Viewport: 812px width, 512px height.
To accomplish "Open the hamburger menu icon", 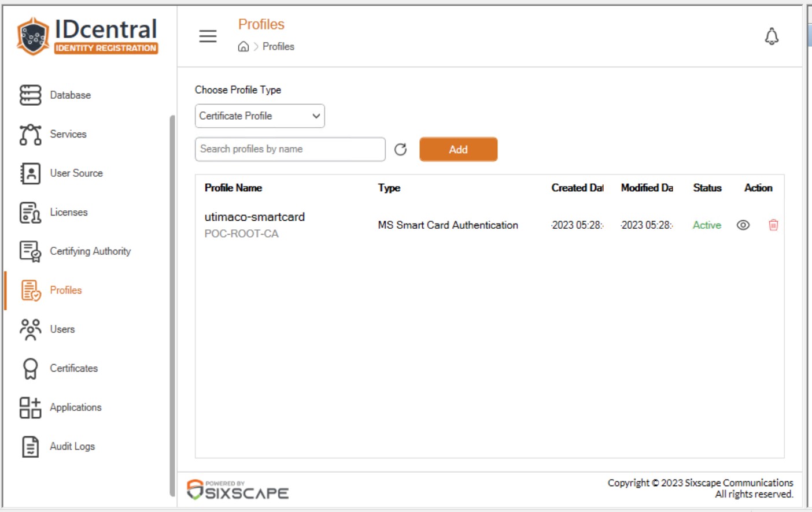I will 208,36.
